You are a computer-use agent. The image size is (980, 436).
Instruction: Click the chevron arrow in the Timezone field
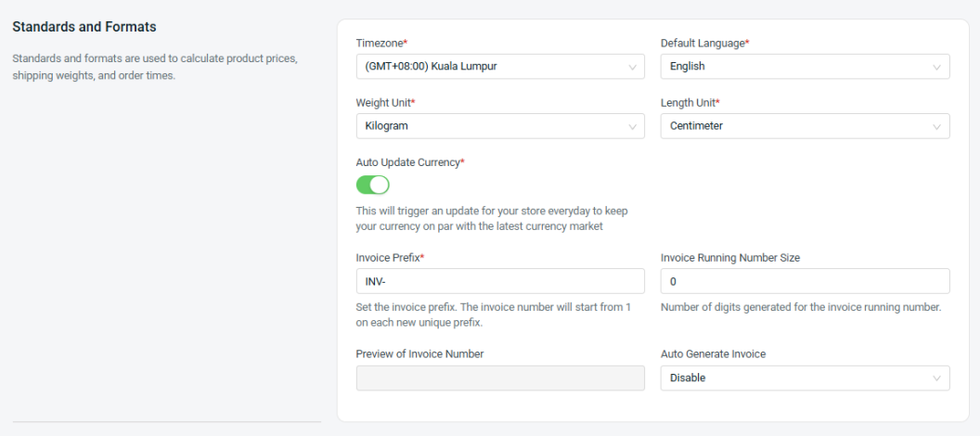tap(632, 67)
